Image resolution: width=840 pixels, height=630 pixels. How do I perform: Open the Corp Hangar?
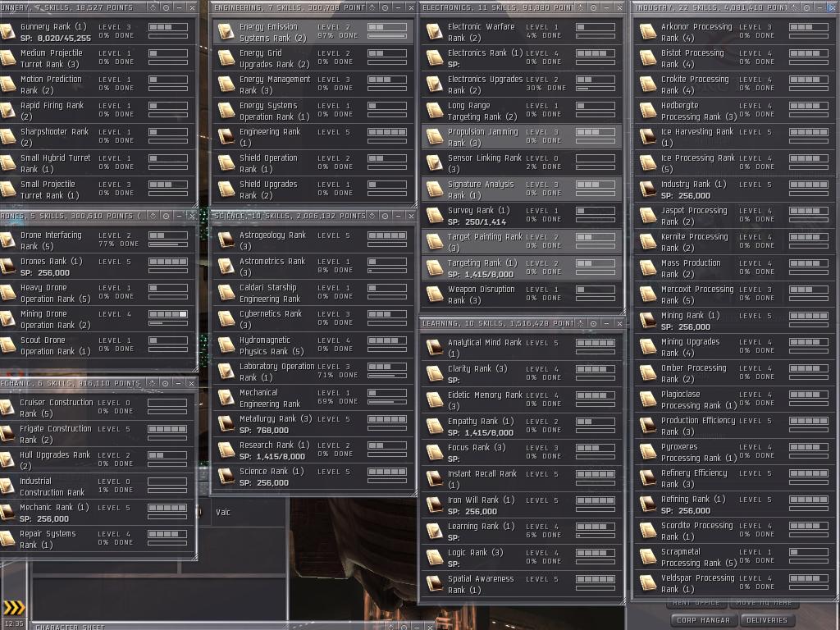click(703, 620)
